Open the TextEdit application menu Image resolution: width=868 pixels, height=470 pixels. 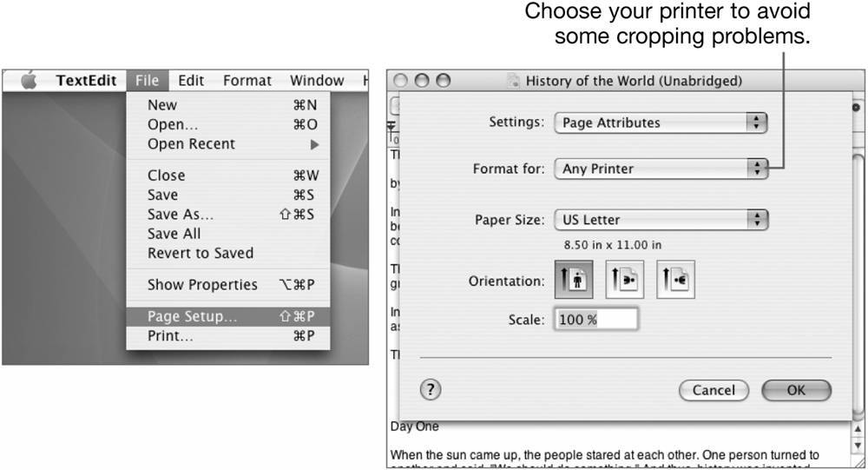click(x=86, y=81)
